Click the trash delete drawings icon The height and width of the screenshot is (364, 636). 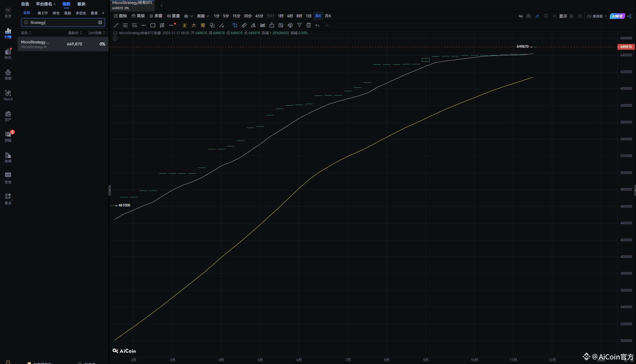[x=309, y=25]
